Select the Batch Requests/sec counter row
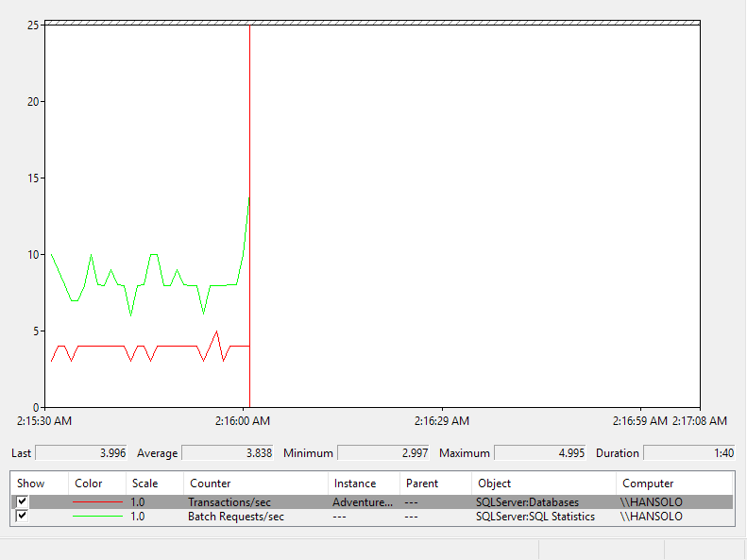The height and width of the screenshot is (560, 747). coord(372,517)
